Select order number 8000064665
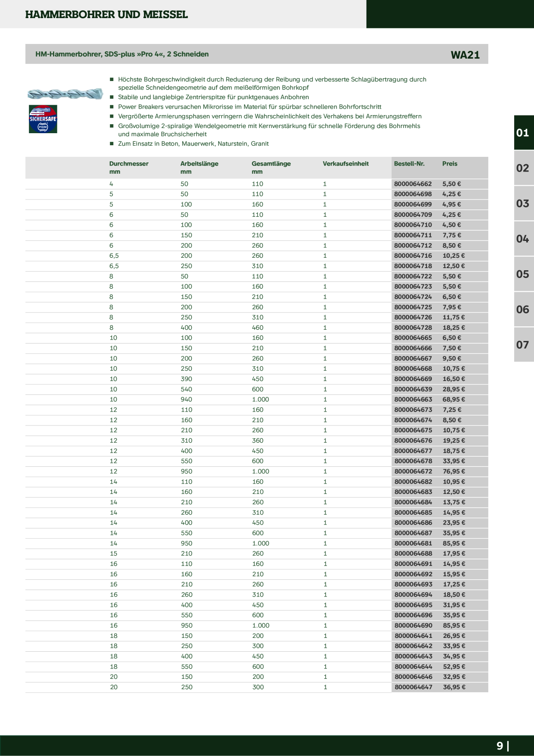Screen dimensions: 534x756 [413, 338]
